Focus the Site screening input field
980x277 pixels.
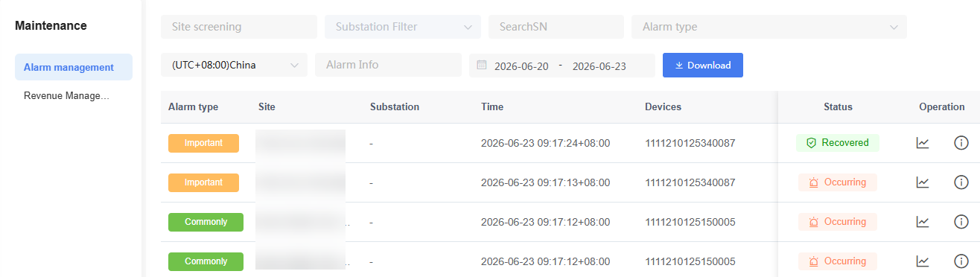click(239, 27)
